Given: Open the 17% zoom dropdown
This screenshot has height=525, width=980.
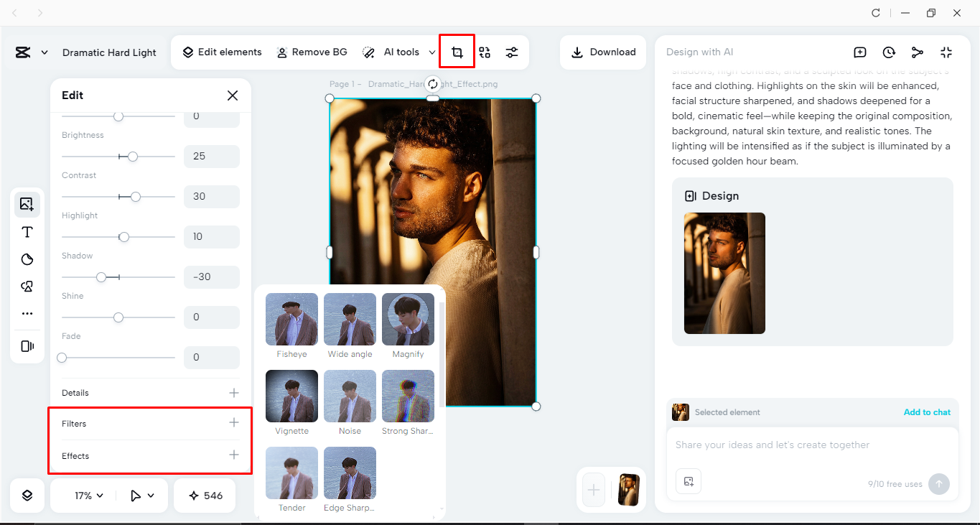Looking at the screenshot, I should (x=89, y=496).
